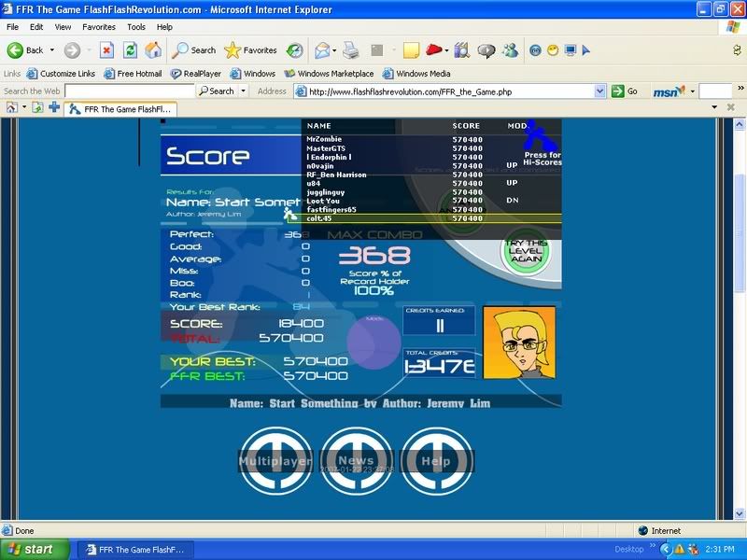Viewport: 747px width, 560px height.
Task: Open the News circle button
Action: pyautogui.click(x=356, y=461)
